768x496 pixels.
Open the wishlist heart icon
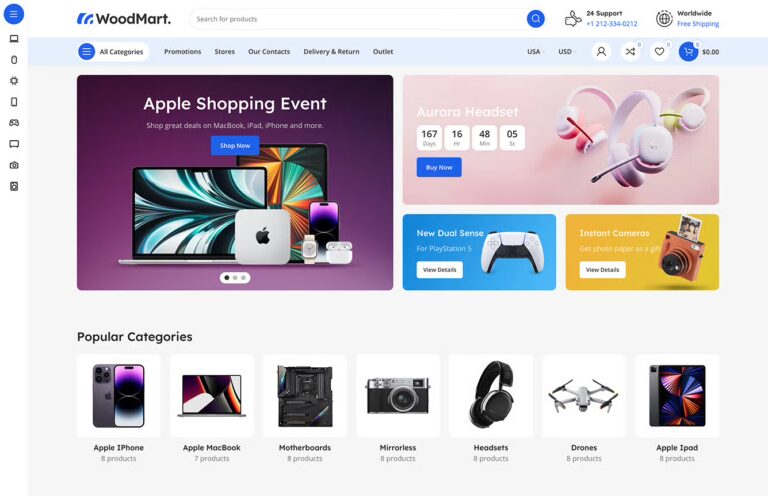coord(659,51)
